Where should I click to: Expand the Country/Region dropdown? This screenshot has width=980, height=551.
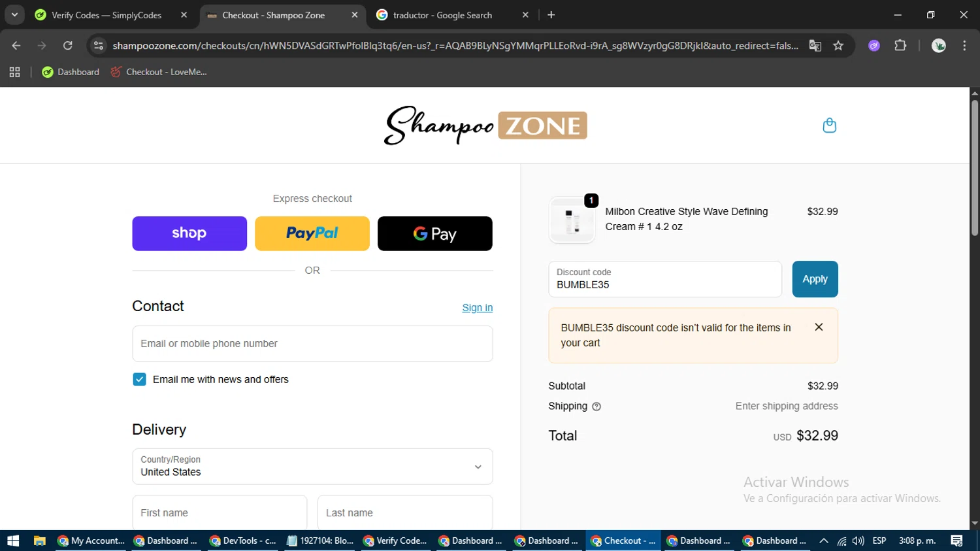pos(312,467)
